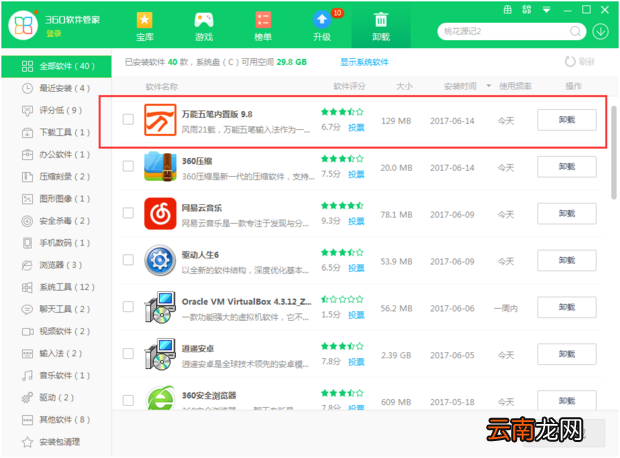The image size is (620, 458).
Task: Click the 手机数码 phone icon
Action: coord(27,243)
